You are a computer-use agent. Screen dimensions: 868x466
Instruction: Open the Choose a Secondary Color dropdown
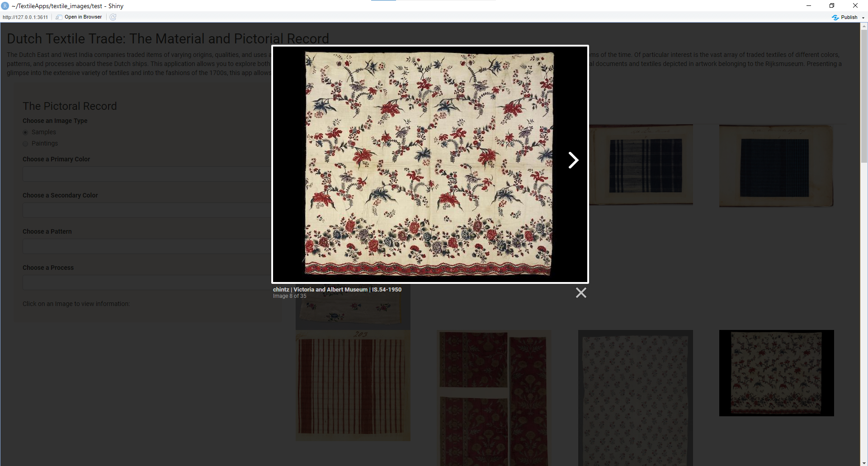[147, 210]
